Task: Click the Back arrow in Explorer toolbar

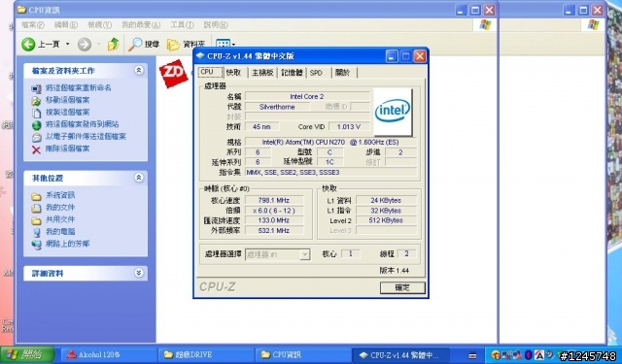Action: click(x=28, y=44)
